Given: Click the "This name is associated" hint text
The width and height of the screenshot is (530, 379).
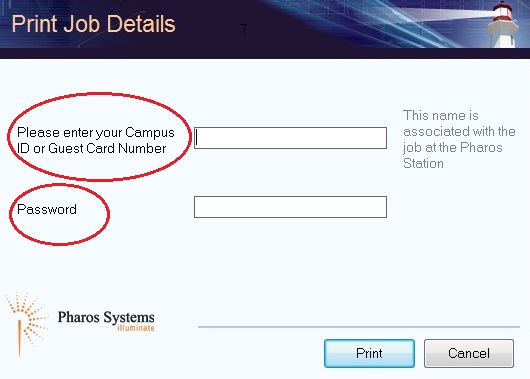Looking at the screenshot, I should 459,139.
